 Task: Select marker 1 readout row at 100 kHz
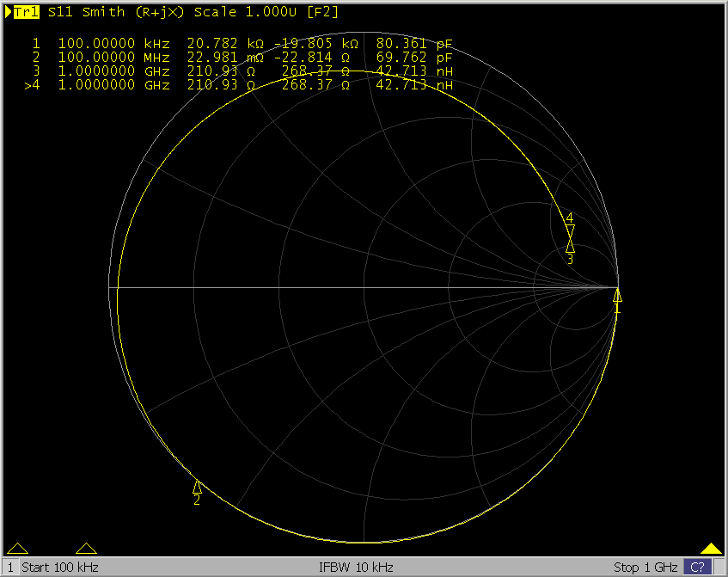coord(241,43)
